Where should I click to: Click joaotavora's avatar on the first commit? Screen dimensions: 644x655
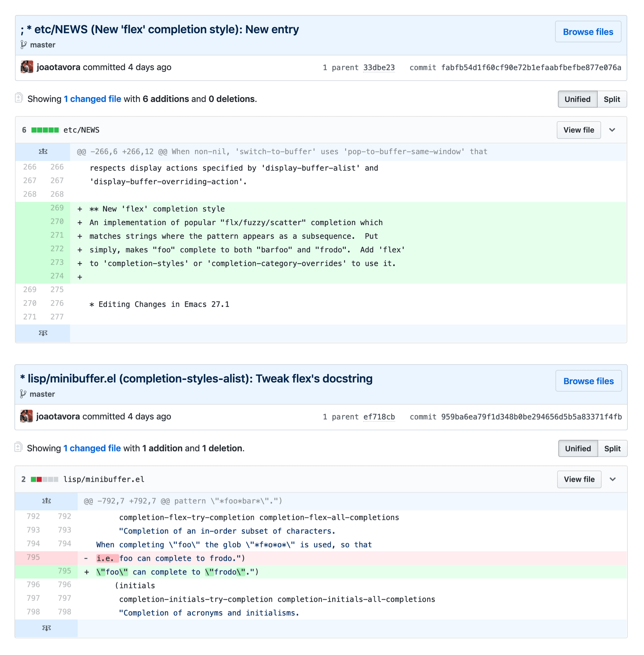click(27, 67)
